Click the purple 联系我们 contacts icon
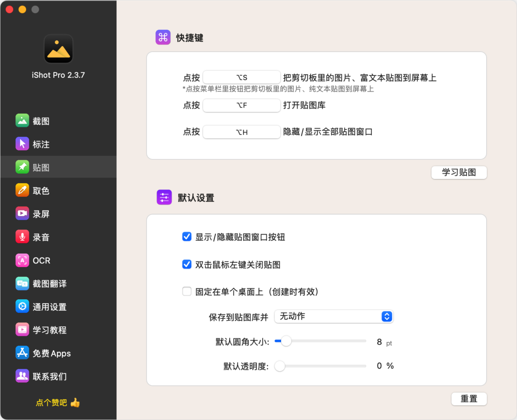 pyautogui.click(x=22, y=376)
